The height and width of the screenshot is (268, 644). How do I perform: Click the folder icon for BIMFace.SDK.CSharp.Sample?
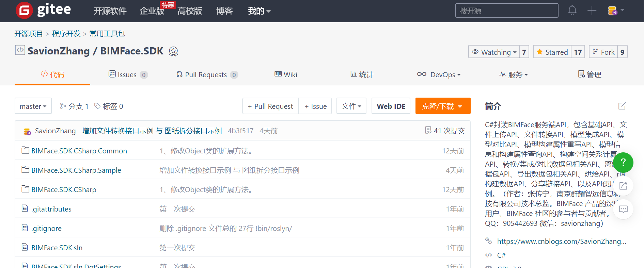point(25,170)
